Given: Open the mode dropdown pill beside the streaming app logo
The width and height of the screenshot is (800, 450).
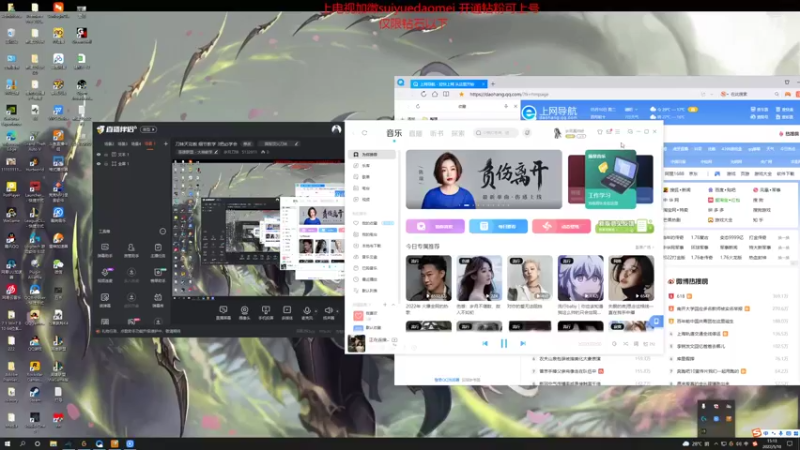Looking at the screenshot, I should pos(149,130).
